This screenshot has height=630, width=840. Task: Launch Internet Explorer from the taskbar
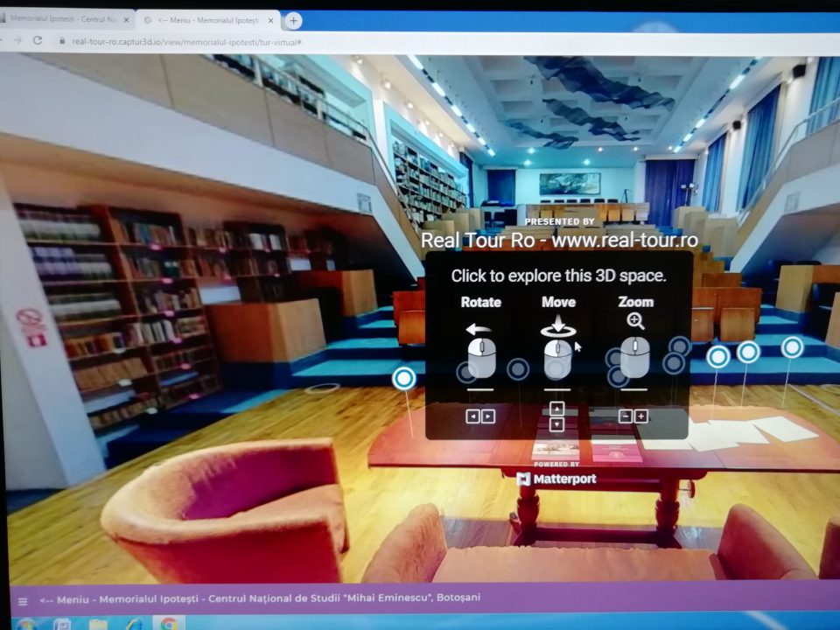pyautogui.click(x=134, y=624)
